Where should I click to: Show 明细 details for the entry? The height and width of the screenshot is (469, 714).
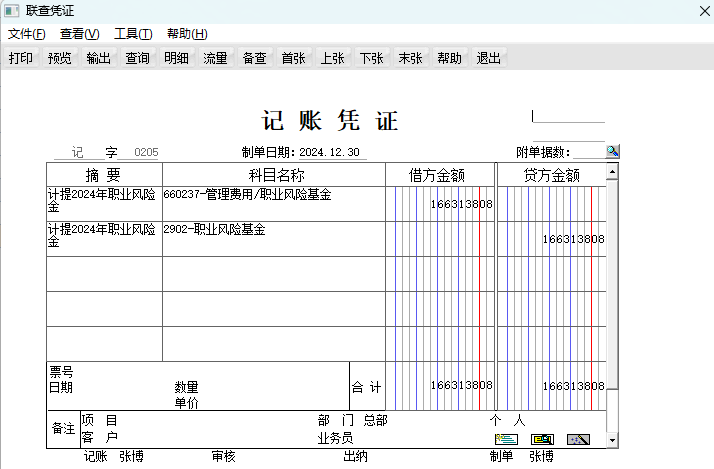pyautogui.click(x=177, y=58)
